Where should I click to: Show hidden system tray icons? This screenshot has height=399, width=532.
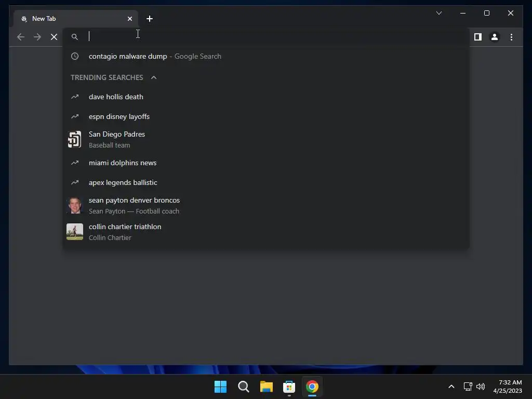coord(451,387)
